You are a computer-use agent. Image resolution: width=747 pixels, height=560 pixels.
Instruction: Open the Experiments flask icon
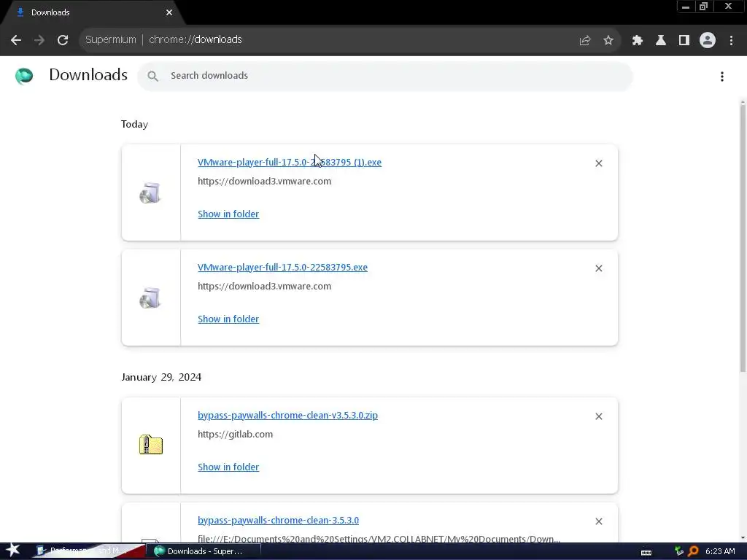point(660,41)
